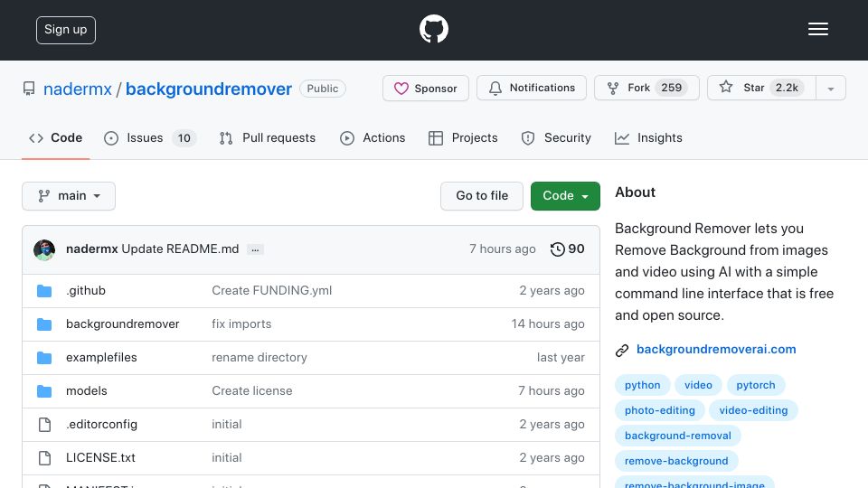This screenshot has width=868, height=488.
Task: Expand the main branch dropdown
Action: tap(69, 196)
